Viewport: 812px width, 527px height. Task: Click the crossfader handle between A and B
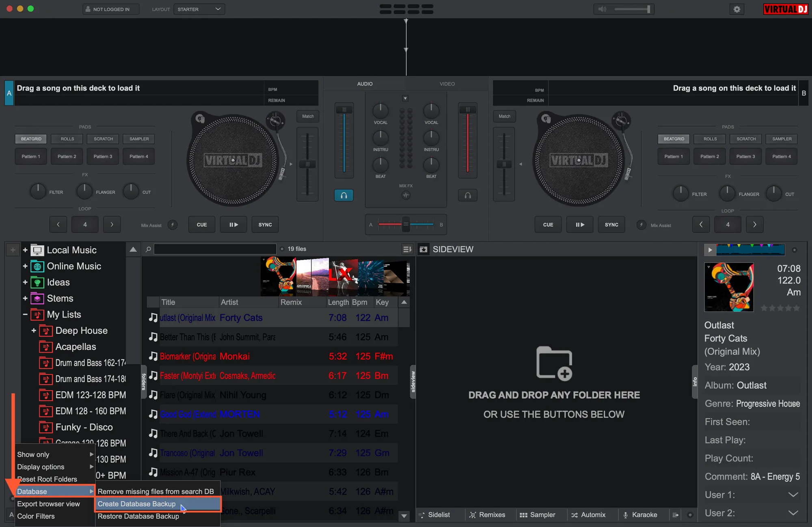pos(406,224)
